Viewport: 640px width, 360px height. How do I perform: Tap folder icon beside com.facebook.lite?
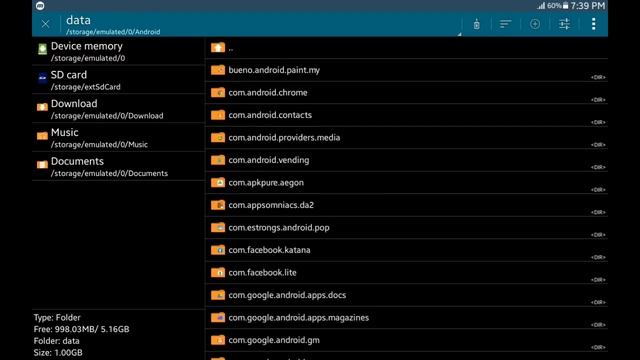coord(218,272)
